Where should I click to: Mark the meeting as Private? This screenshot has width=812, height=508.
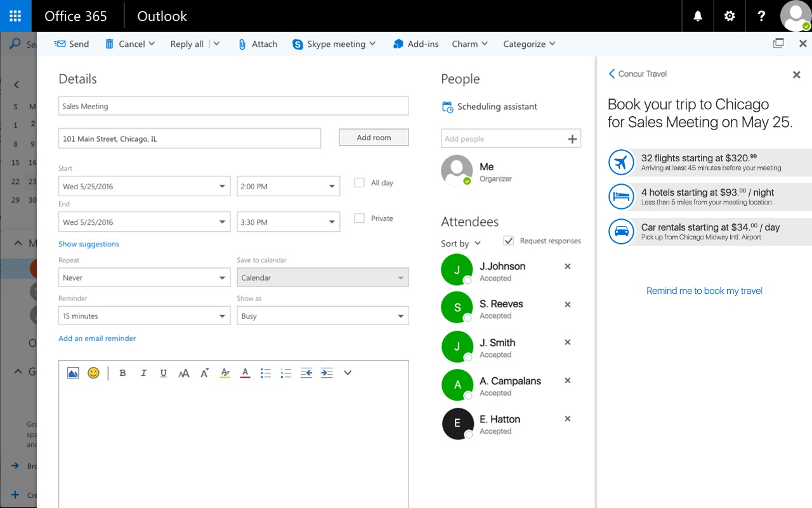[359, 218]
